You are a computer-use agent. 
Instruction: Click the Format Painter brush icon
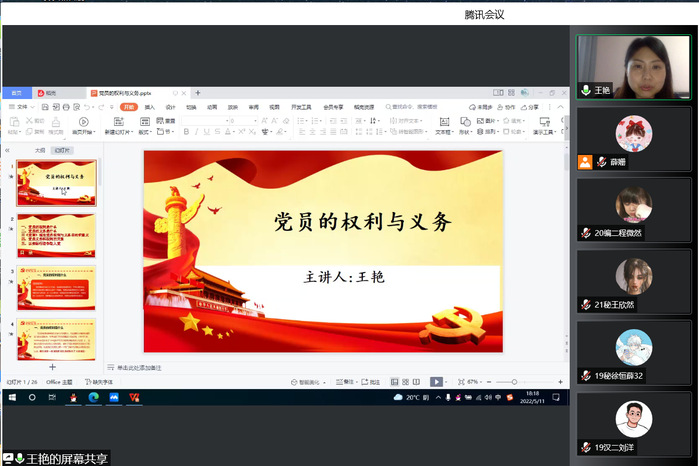pos(56,122)
